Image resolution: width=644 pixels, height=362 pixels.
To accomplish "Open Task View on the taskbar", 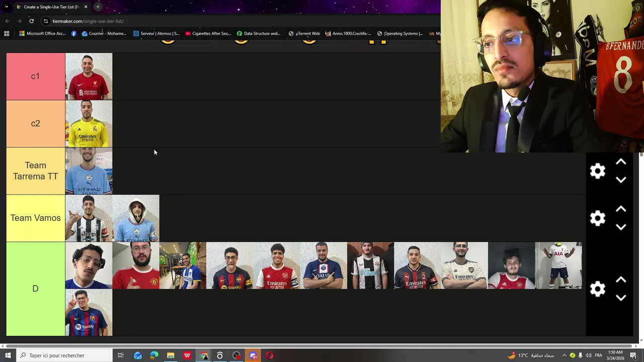I will [x=121, y=355].
